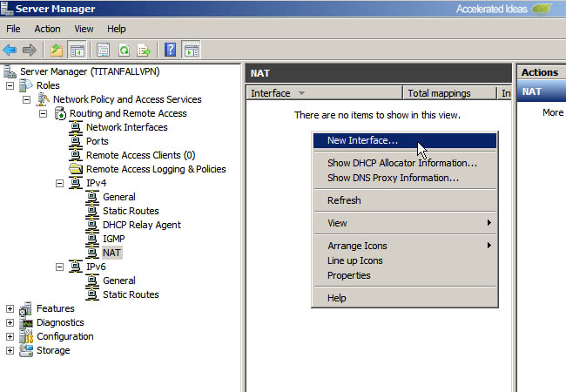
Task: Click the IGMP node icon
Action: coord(92,239)
